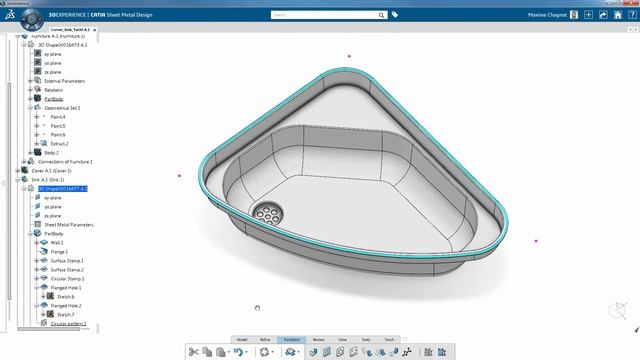Image resolution: width=640 pixels, height=360 pixels.
Task: Expand the Circular Stamp.1 node
Action: 37,278
